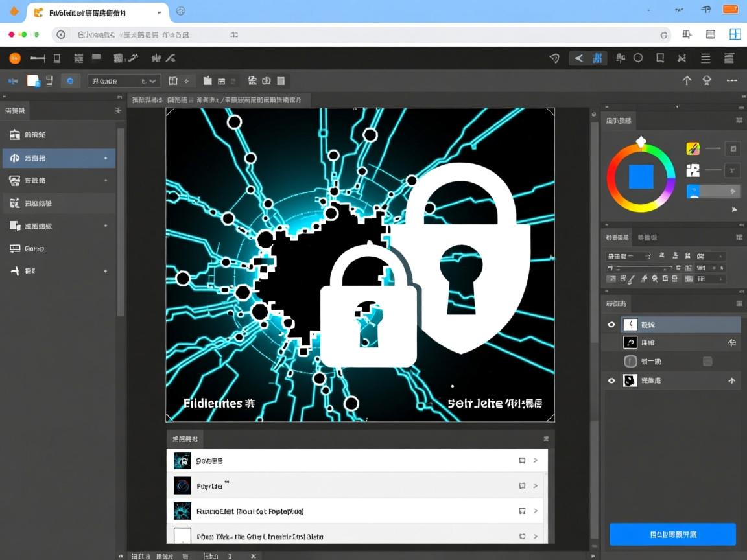Click the left-pointing arrow tool in top toolbar
The height and width of the screenshot is (560, 747).
pyautogui.click(x=578, y=58)
